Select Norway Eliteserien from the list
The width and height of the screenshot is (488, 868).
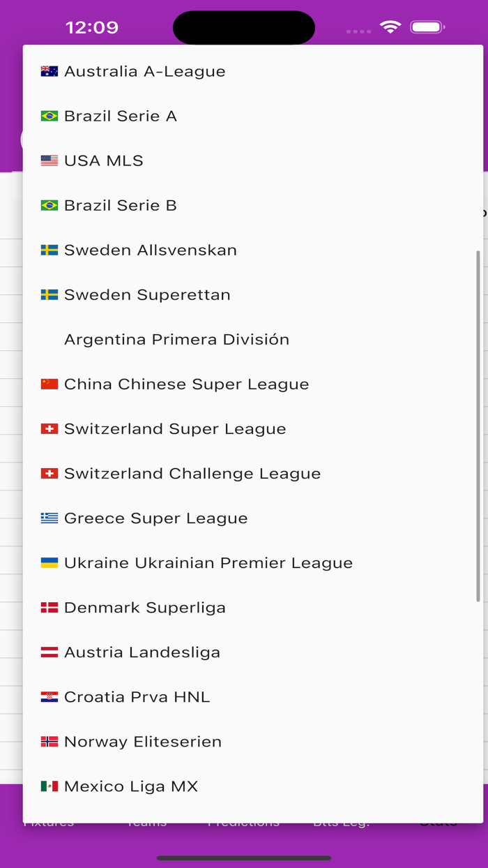pos(143,741)
